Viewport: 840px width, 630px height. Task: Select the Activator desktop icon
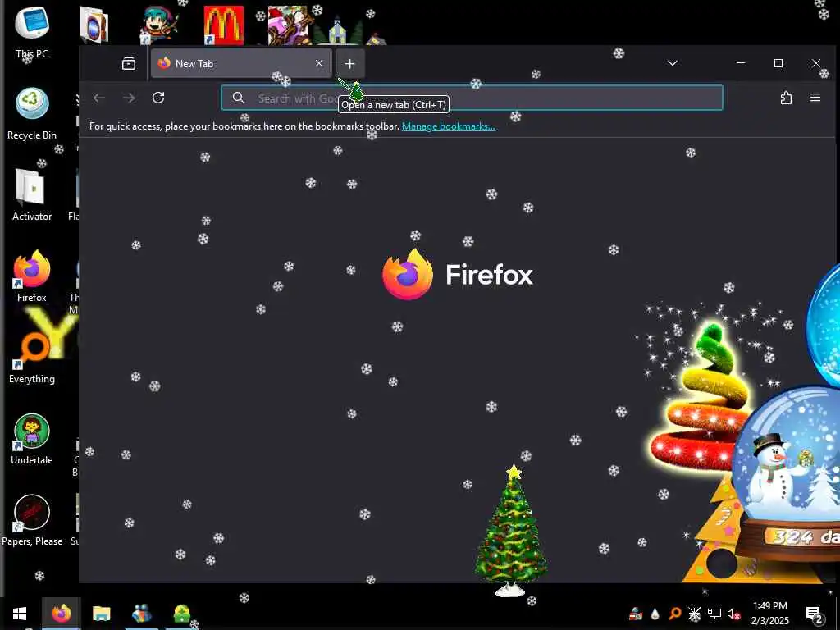[32, 195]
